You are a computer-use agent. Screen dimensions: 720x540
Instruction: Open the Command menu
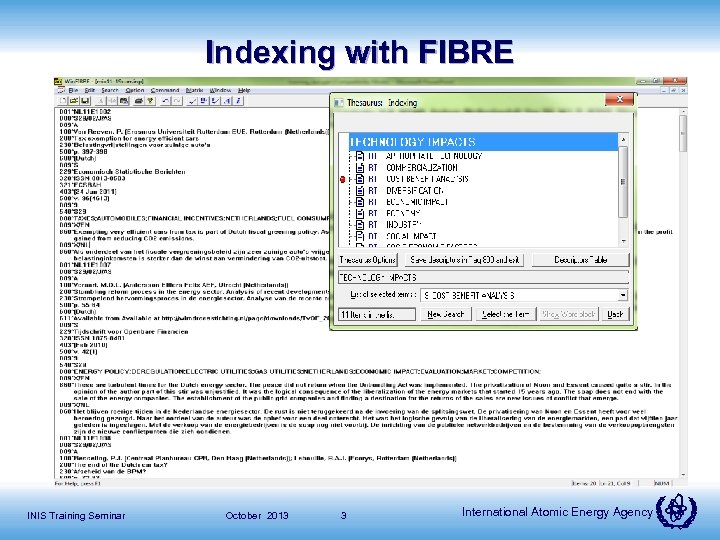tap(165, 90)
